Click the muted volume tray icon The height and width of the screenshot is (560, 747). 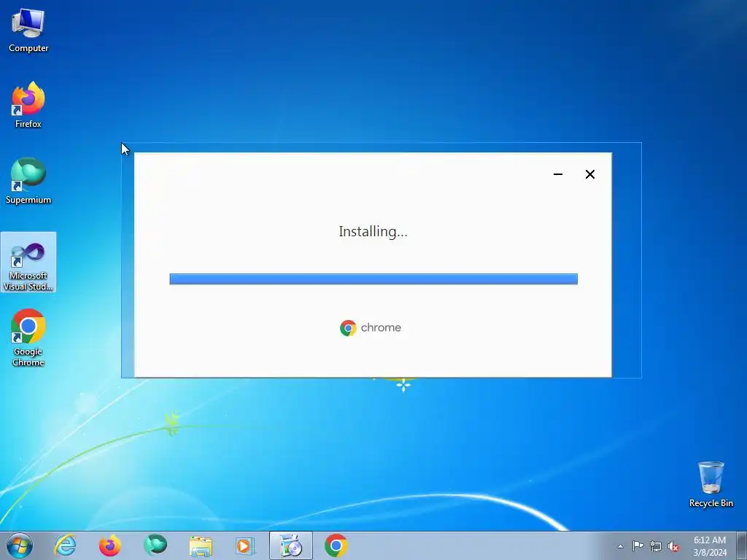pos(673,546)
